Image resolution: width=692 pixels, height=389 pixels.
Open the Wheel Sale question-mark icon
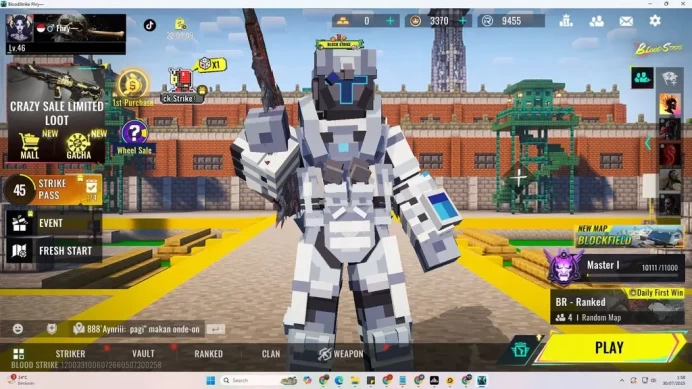[x=134, y=137]
